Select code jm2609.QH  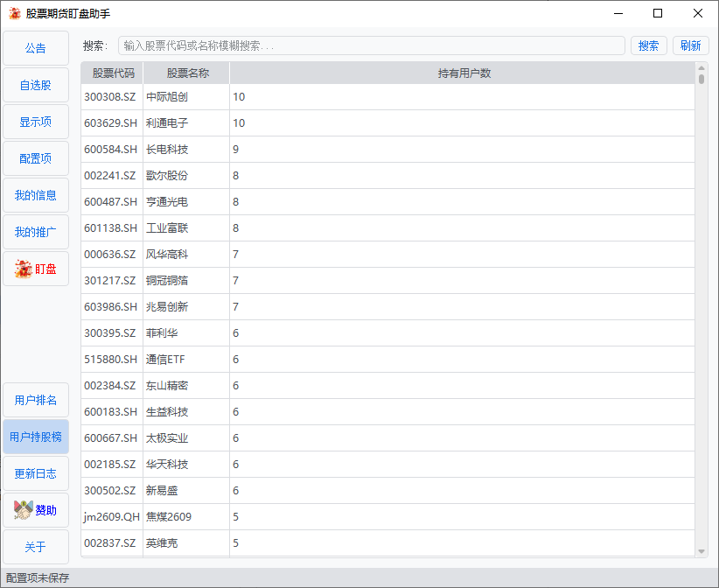tap(112, 517)
